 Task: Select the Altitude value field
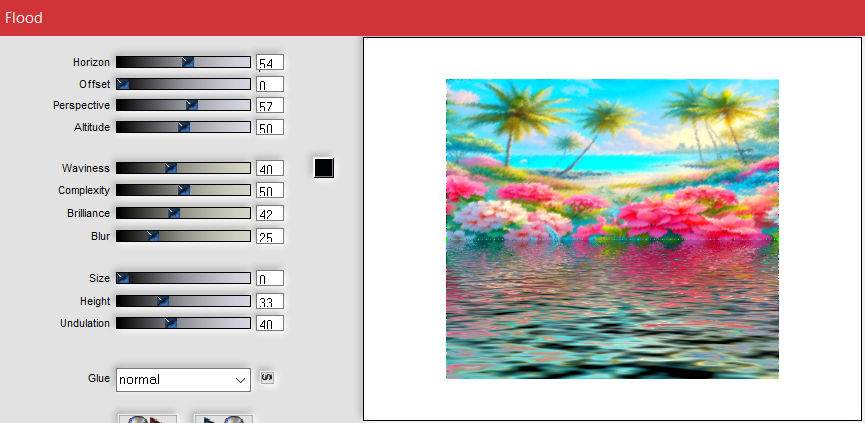coord(270,127)
